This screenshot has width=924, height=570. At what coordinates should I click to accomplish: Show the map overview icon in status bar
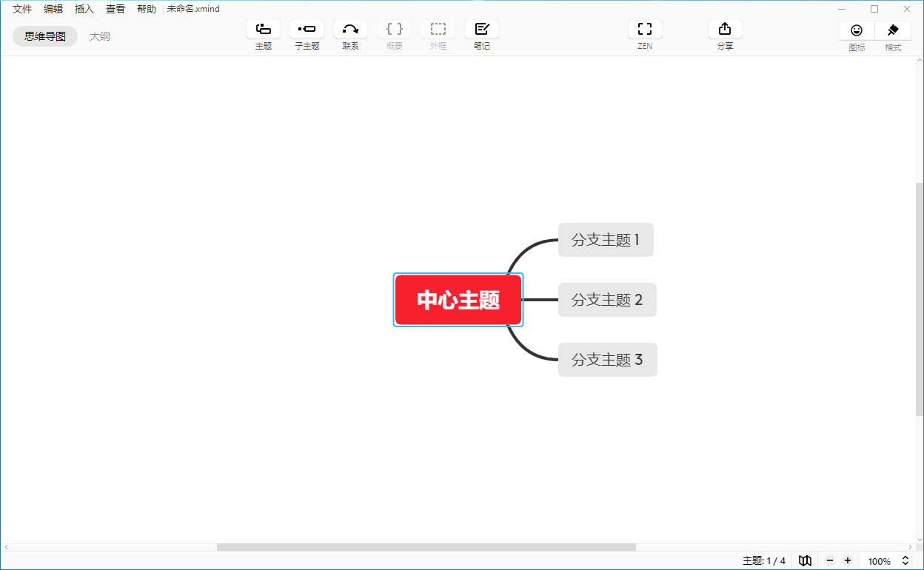point(805,561)
